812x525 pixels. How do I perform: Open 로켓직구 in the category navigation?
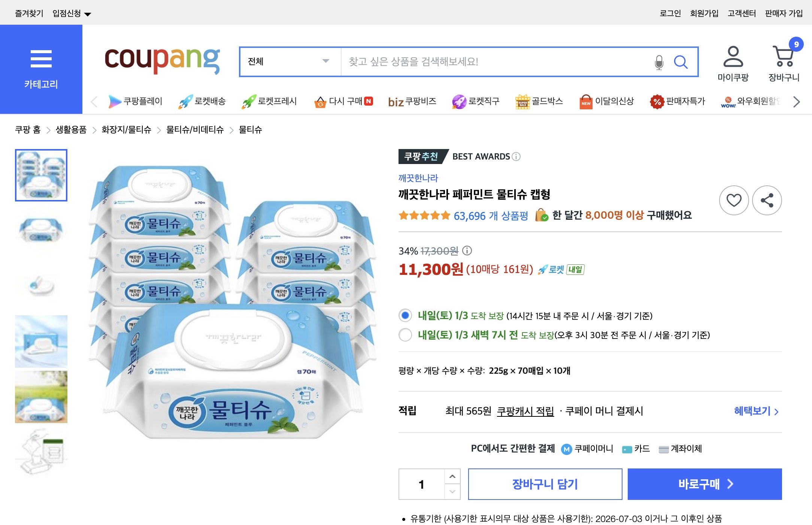[x=476, y=101]
